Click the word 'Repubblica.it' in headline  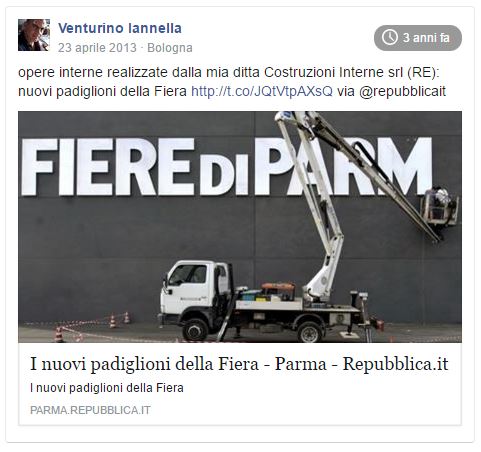[396, 364]
